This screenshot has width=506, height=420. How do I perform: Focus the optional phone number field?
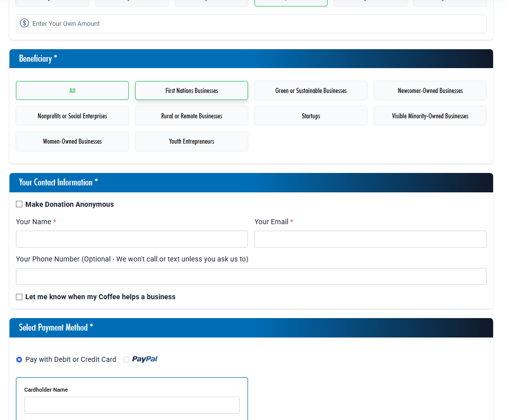251,276
